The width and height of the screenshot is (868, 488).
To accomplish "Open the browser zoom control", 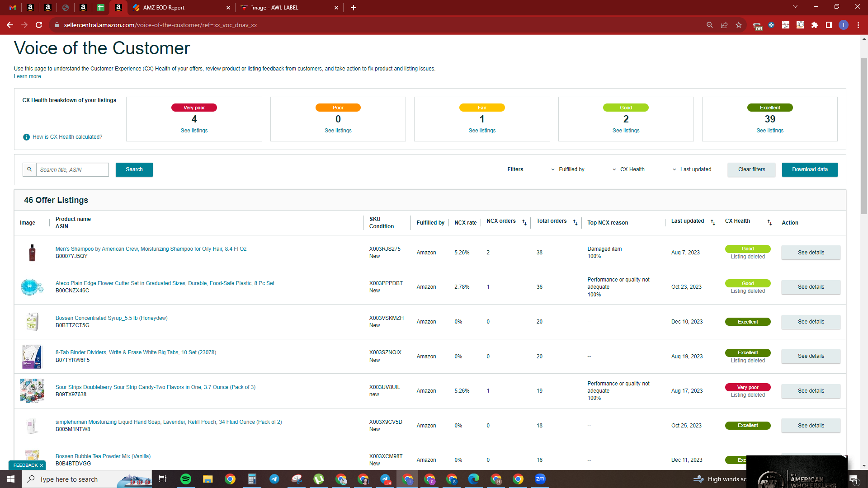I will (x=710, y=25).
